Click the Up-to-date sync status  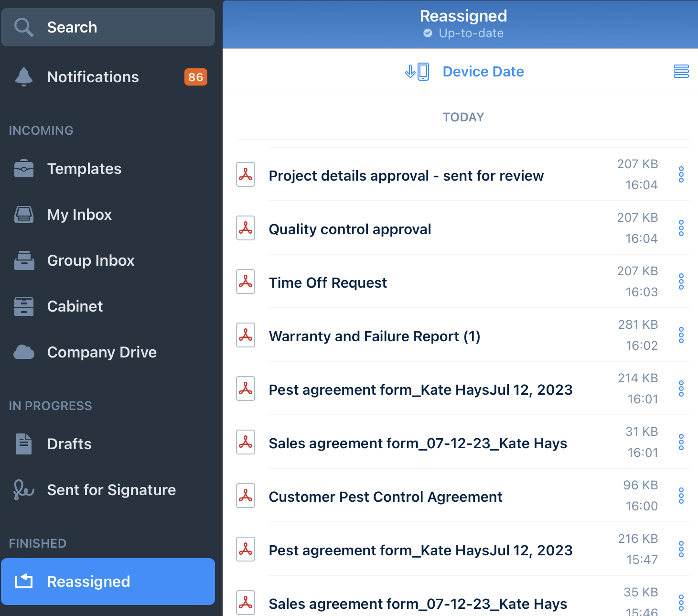(x=462, y=33)
